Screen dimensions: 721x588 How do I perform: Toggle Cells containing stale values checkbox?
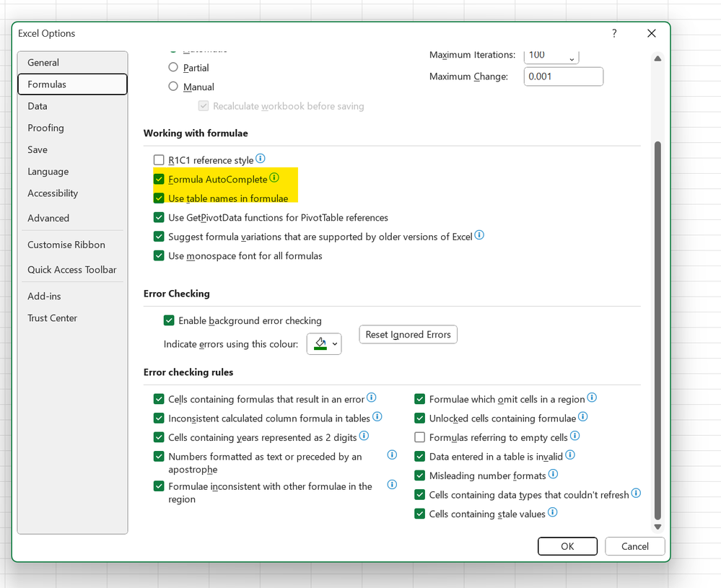420,514
